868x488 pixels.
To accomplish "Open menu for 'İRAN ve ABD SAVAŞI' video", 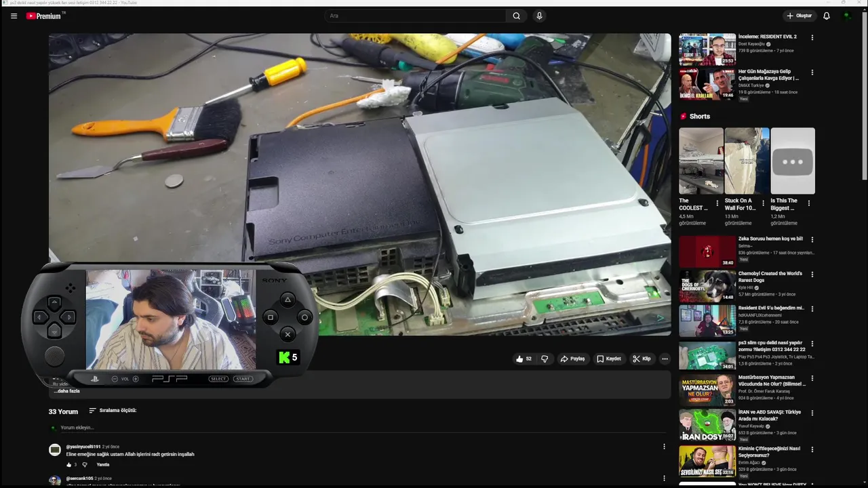I will coord(812,413).
